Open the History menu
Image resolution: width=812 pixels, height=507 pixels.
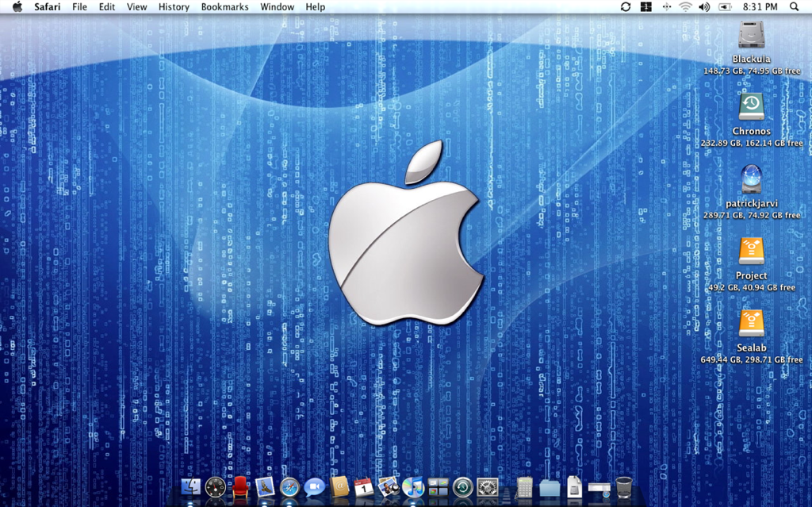pyautogui.click(x=174, y=6)
